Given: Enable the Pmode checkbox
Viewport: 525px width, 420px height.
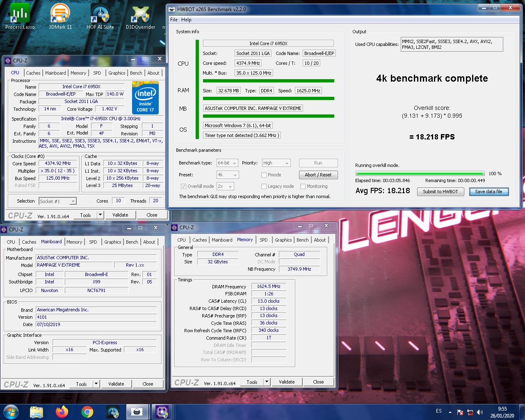Looking at the screenshot, I should tap(264, 175).
